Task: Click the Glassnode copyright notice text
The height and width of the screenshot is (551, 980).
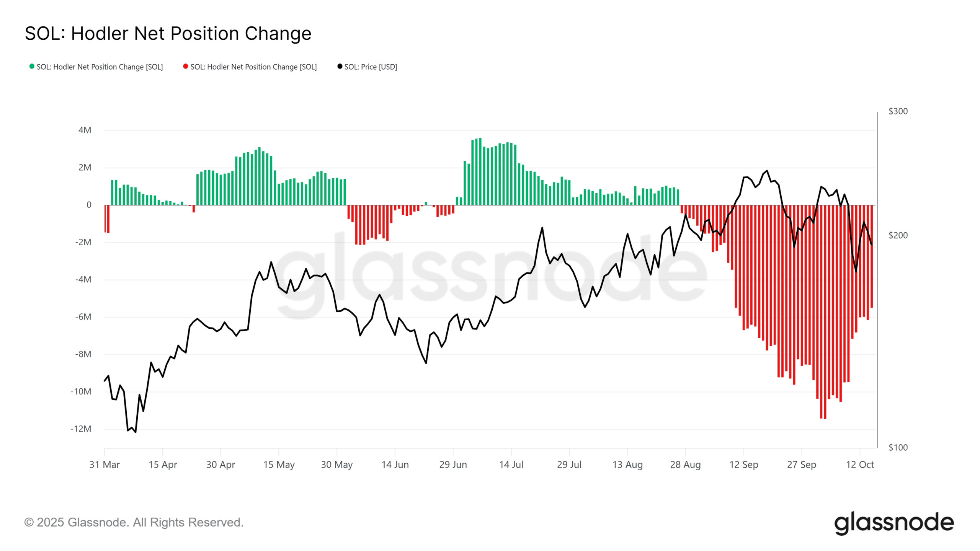Action: click(x=134, y=522)
